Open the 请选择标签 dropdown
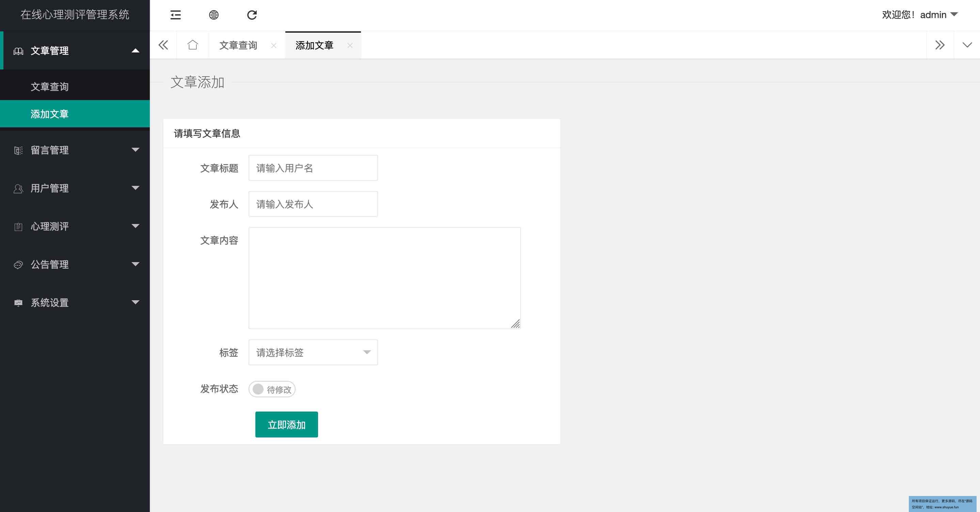The height and width of the screenshot is (512, 980). 313,352
